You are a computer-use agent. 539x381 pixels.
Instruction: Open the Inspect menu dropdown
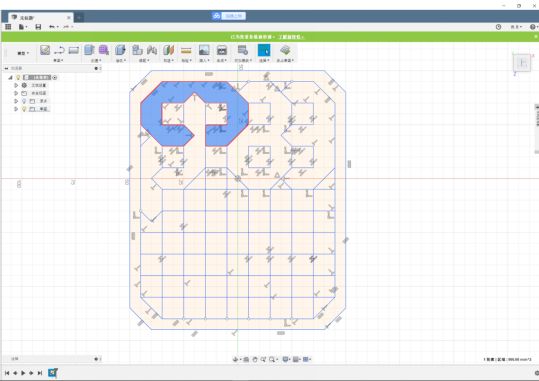point(186,61)
